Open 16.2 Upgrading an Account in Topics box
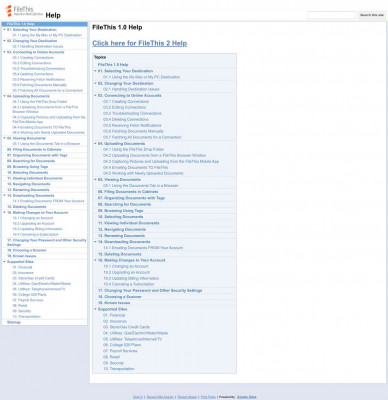Screen dimensions: 388x400 point(127,272)
